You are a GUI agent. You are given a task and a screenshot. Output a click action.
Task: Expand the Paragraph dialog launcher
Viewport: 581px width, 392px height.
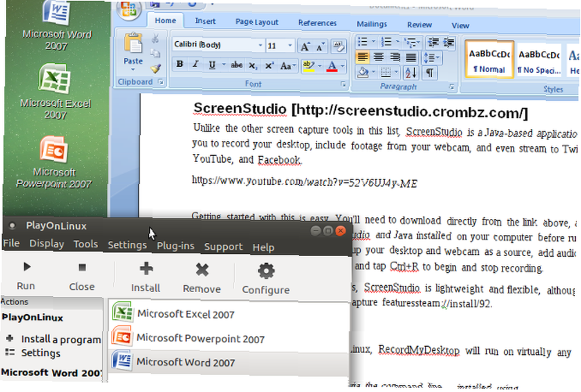pyautogui.click(x=451, y=87)
